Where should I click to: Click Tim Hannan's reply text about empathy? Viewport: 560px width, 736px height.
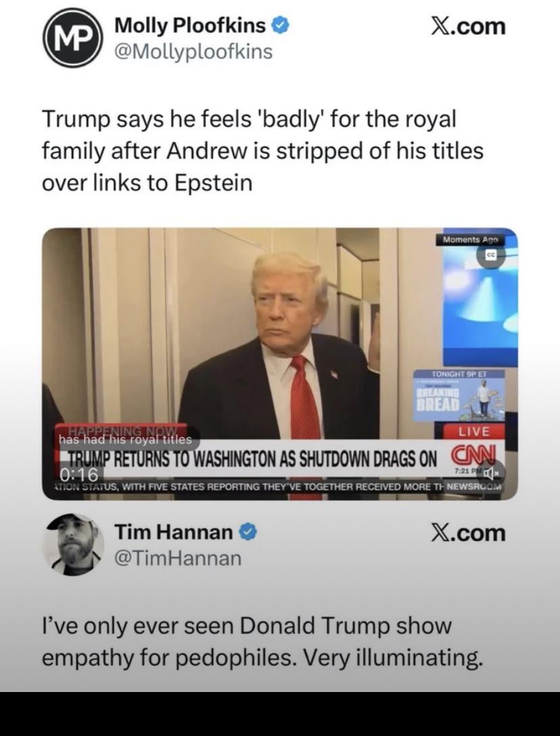pos(262,642)
